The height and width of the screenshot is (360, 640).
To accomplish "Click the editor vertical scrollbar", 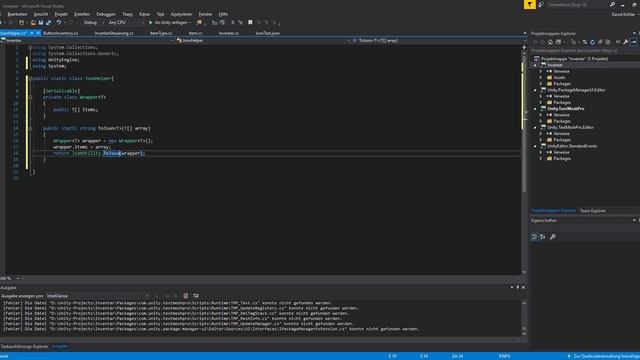I will tap(524, 161).
